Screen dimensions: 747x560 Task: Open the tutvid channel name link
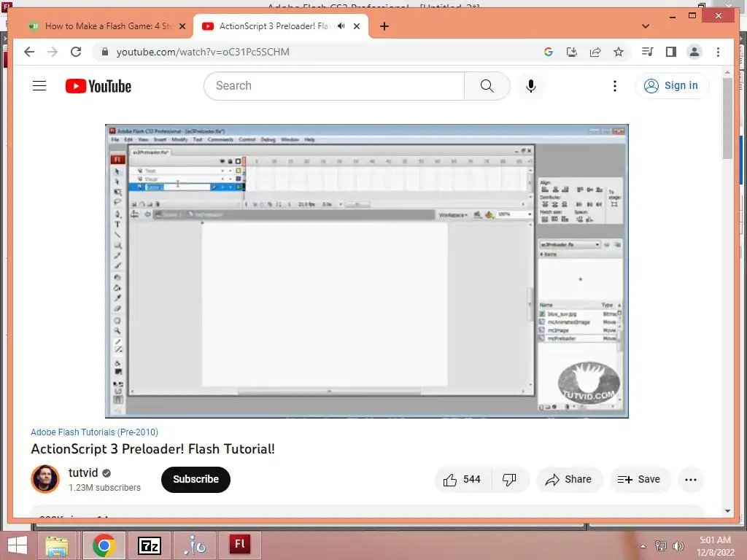(83, 472)
